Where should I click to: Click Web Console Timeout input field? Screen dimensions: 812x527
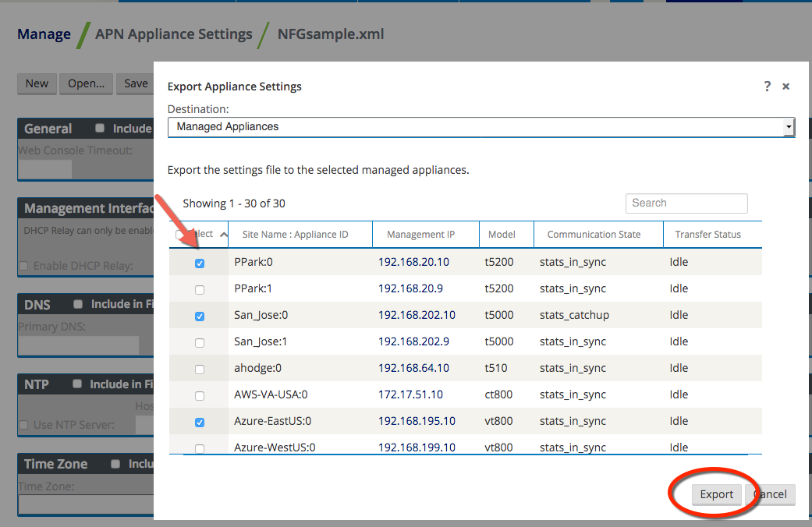[x=45, y=168]
